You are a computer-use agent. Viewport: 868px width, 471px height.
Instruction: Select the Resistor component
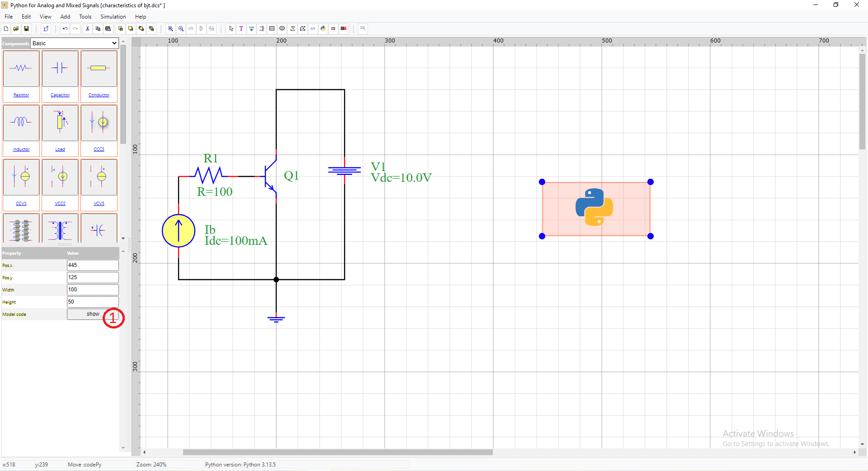[x=21, y=68]
